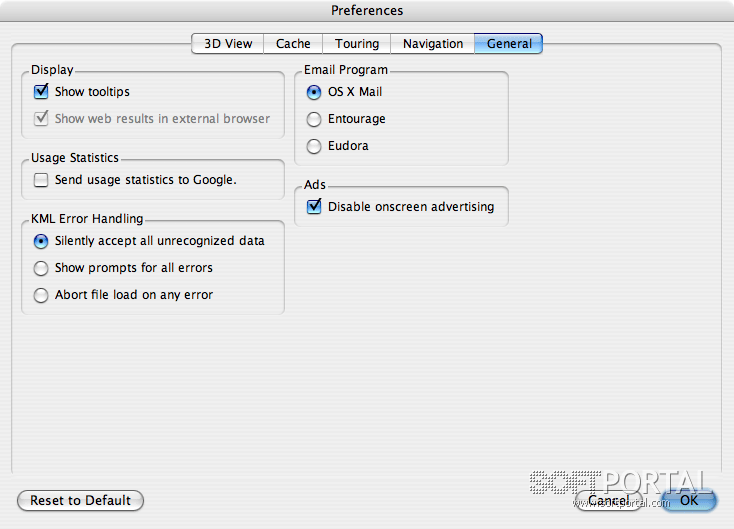Click the Preferences window title bar

[367, 11]
